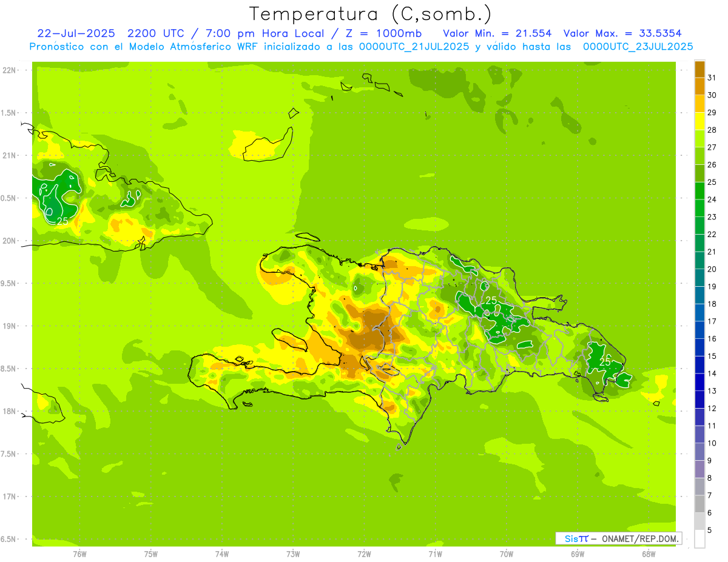Click the '73W' longitude label
This screenshot has height=562, width=728.
click(x=293, y=554)
